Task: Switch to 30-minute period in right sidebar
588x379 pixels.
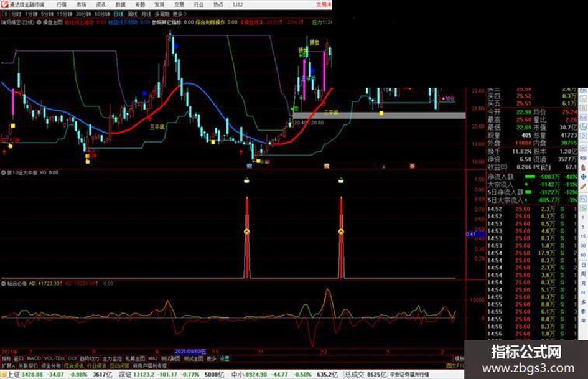Action: [583, 246]
